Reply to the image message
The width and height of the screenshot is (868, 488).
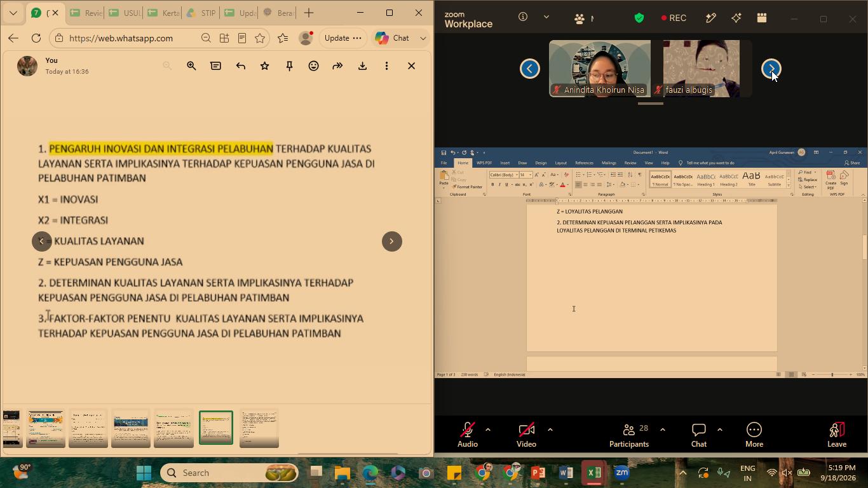pyautogui.click(x=240, y=65)
